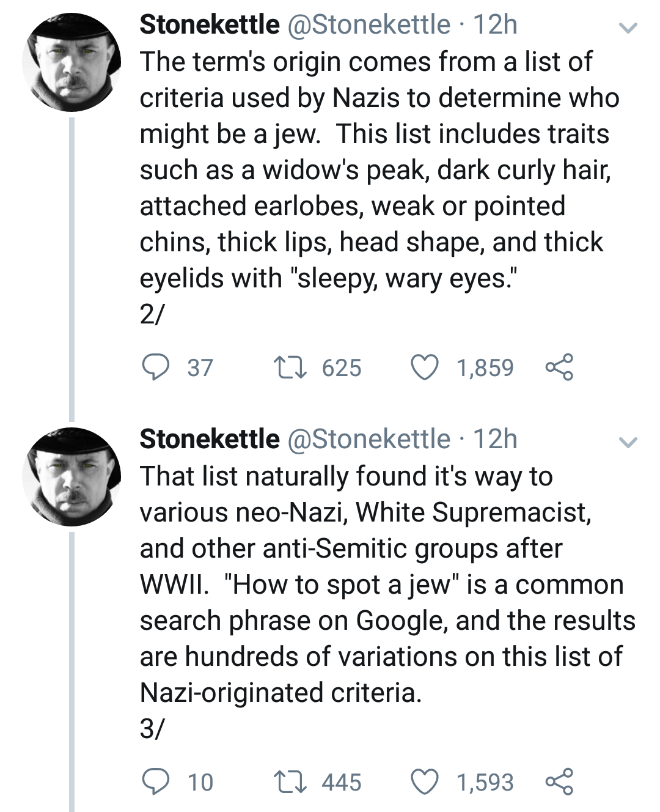The width and height of the screenshot is (660, 812).
Task: Open the tweet text beginning 'That list naturally'
Action: pyautogui.click(x=379, y=585)
